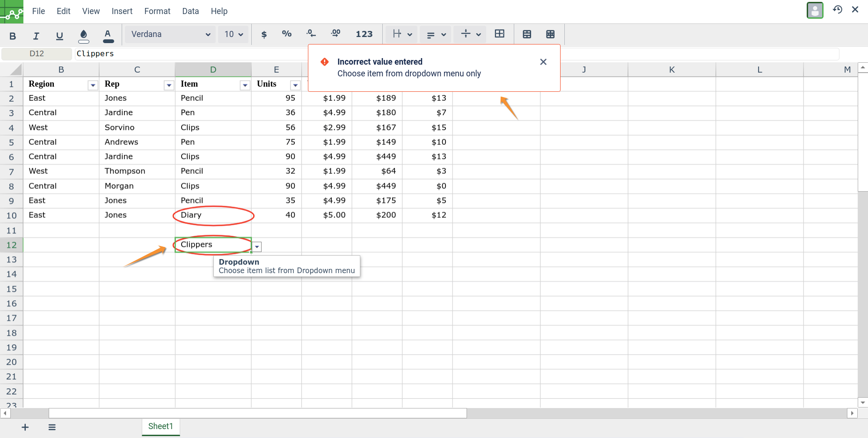Image resolution: width=868 pixels, height=438 pixels.
Task: Click the vertical scrollbar down arrow
Action: pyautogui.click(x=863, y=402)
